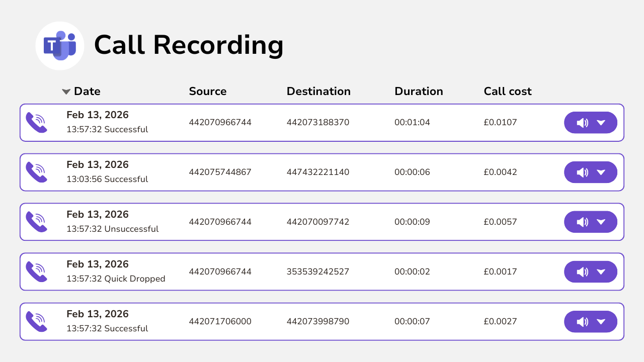Select the phone icon on the Quick Dropped row
Image resolution: width=644 pixels, height=362 pixels.
[36, 271]
